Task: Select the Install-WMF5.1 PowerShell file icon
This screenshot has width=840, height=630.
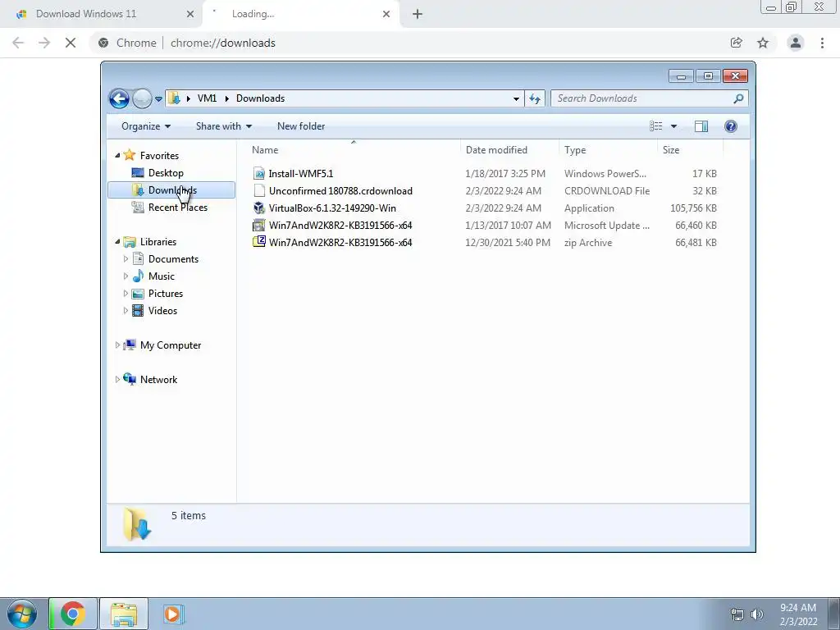Action: point(259,174)
